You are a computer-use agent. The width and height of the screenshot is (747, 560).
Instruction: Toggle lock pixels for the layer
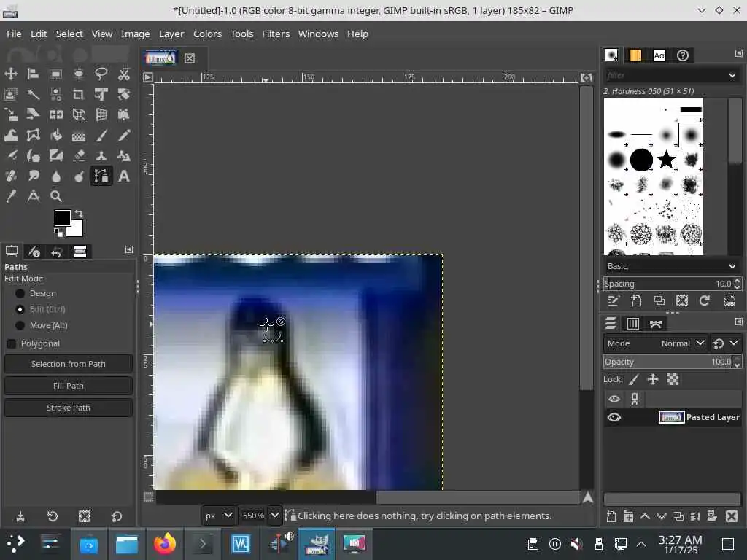[634, 379]
